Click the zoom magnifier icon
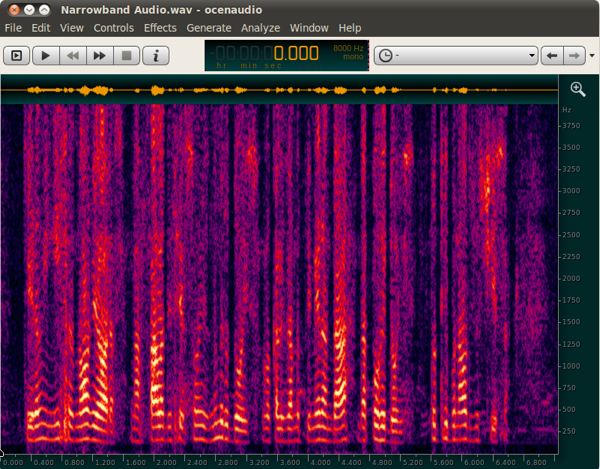This screenshot has width=600, height=469. [578, 89]
